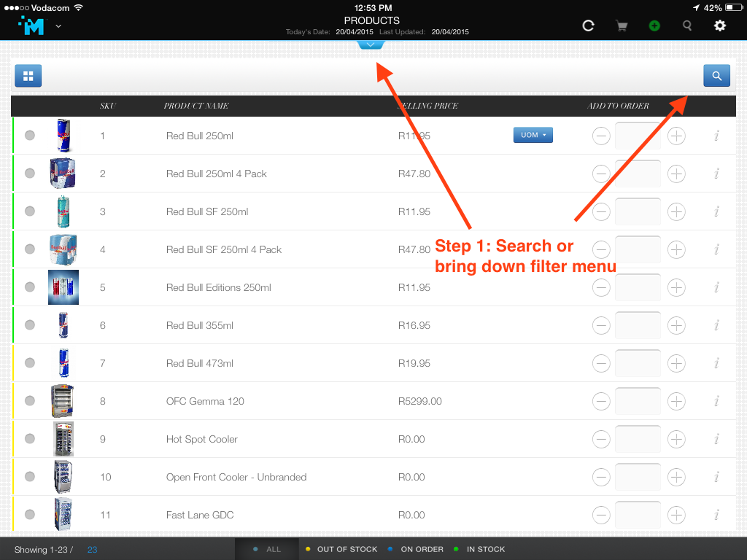Tap the M logo in header
747x560 pixels.
pyautogui.click(x=31, y=26)
